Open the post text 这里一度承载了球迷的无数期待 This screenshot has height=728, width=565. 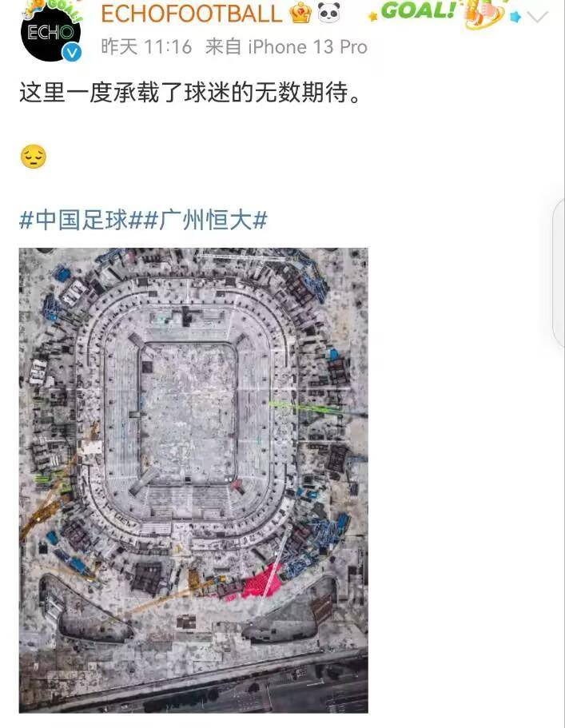click(x=190, y=92)
